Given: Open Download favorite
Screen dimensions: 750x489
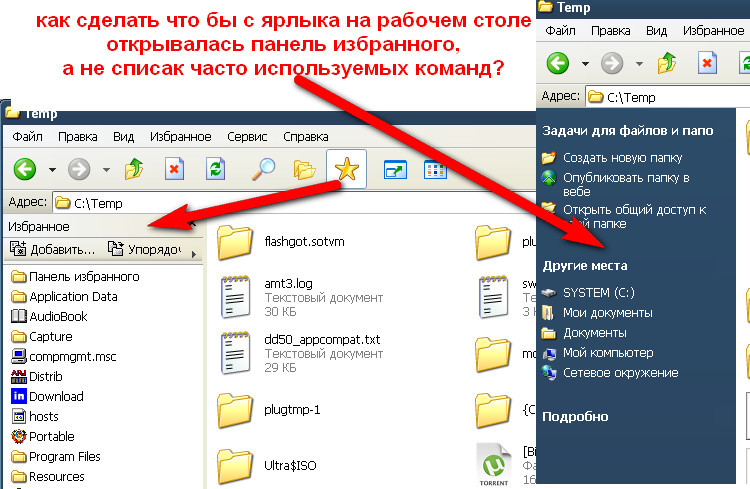Looking at the screenshot, I should (47, 397).
